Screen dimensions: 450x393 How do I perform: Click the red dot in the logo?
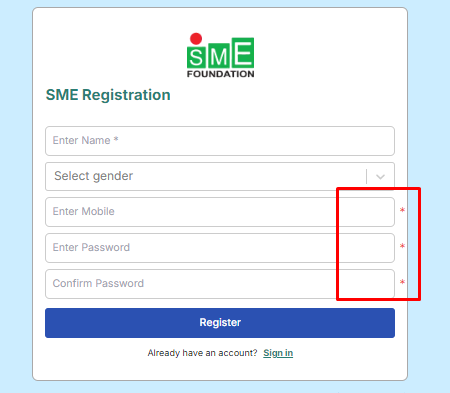point(196,39)
